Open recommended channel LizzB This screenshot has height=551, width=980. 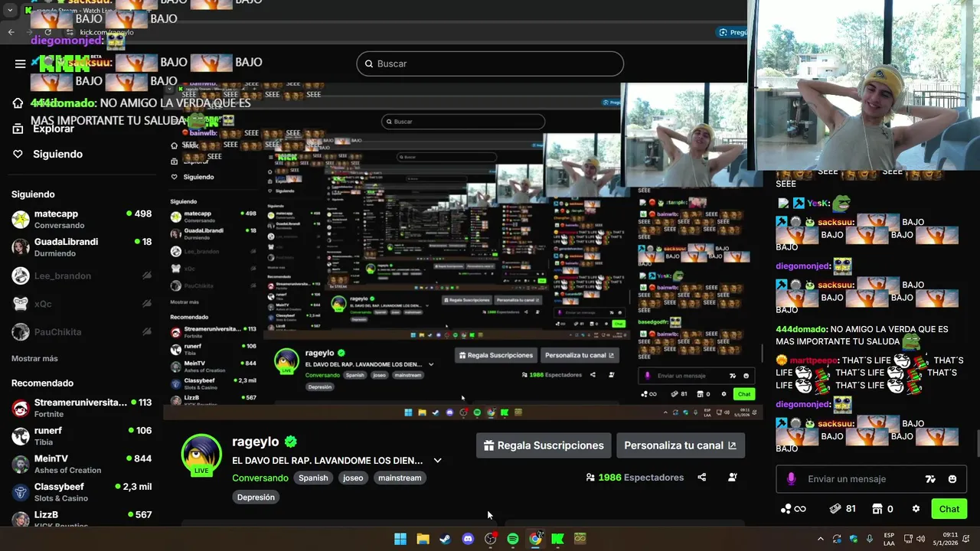tap(82, 518)
